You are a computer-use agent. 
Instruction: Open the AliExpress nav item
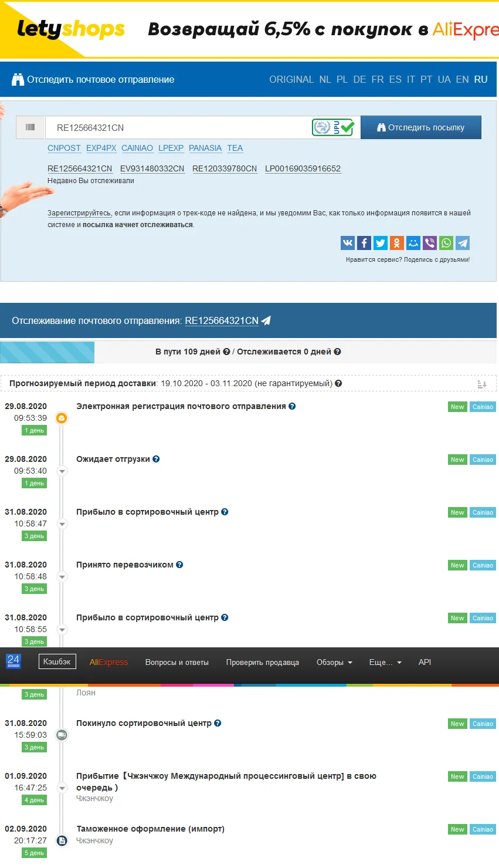(108, 662)
